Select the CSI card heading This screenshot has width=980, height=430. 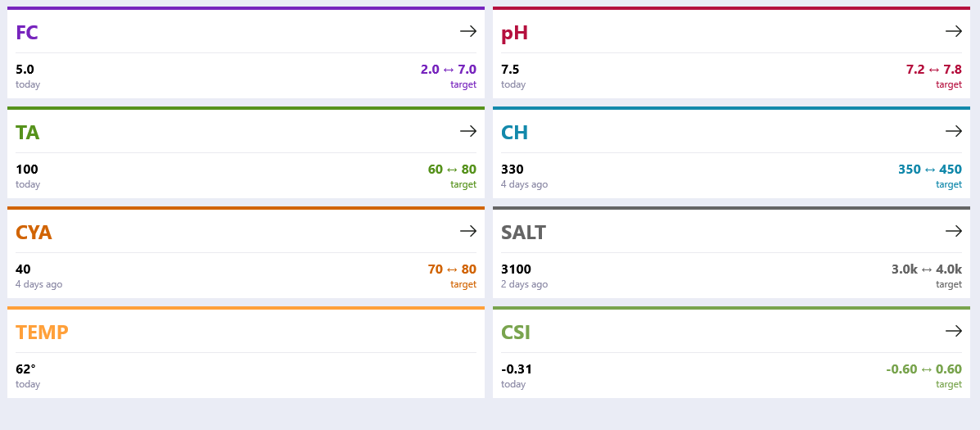point(516,332)
